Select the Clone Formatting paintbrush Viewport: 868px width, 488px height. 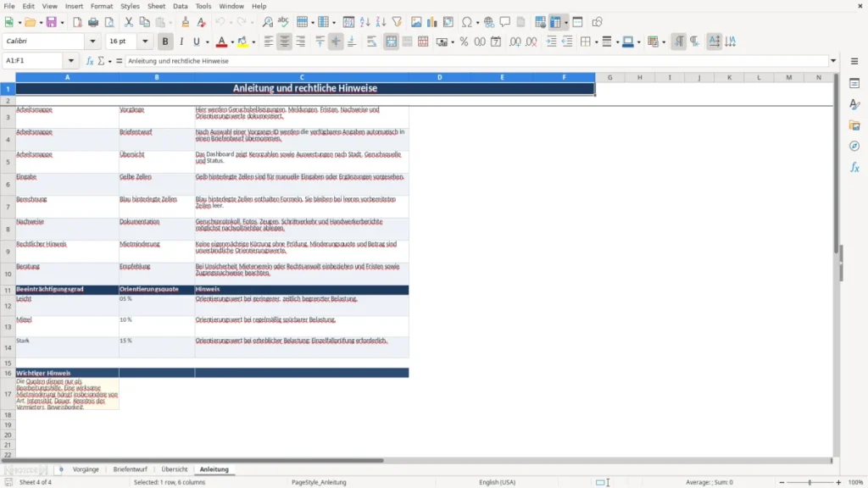186,22
